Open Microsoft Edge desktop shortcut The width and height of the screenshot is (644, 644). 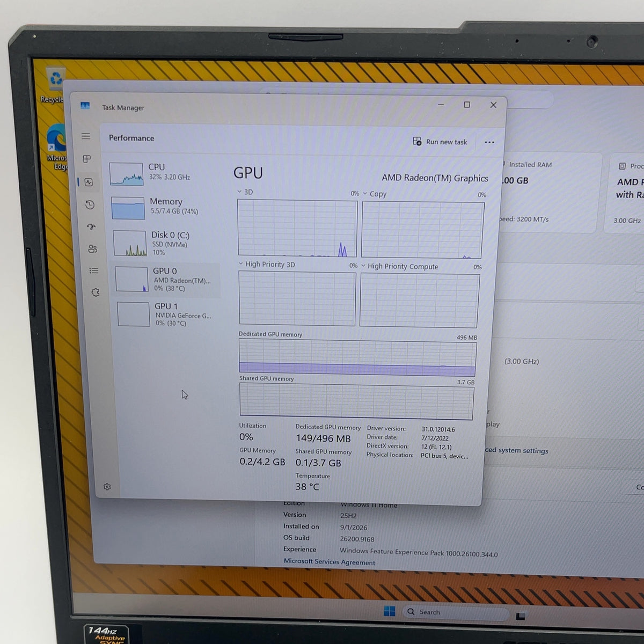tap(57, 147)
